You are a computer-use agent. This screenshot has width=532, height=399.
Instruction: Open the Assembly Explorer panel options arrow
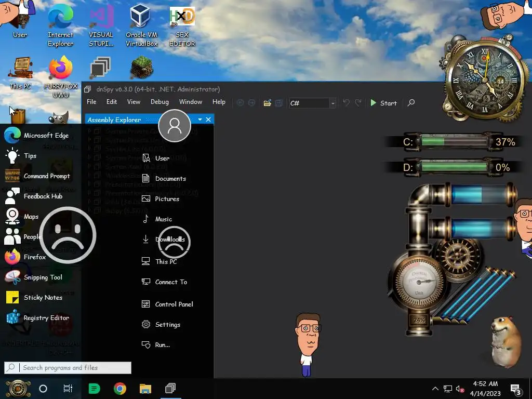pos(200,119)
